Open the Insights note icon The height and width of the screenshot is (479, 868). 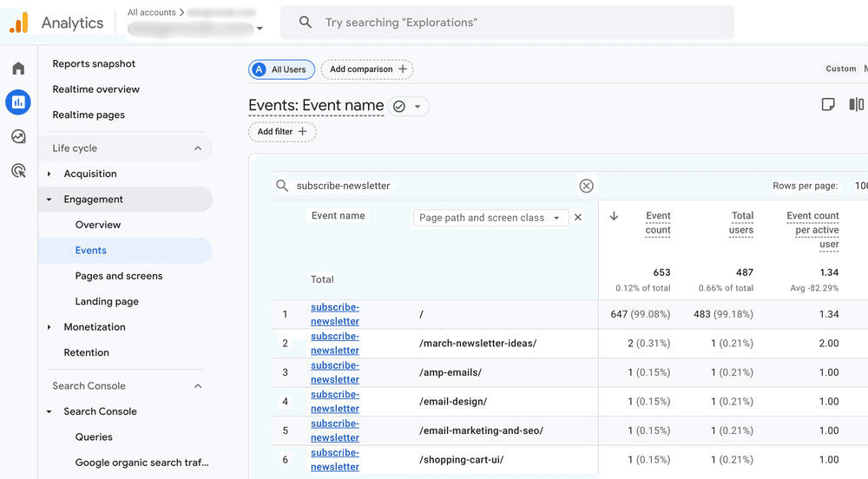(828, 105)
